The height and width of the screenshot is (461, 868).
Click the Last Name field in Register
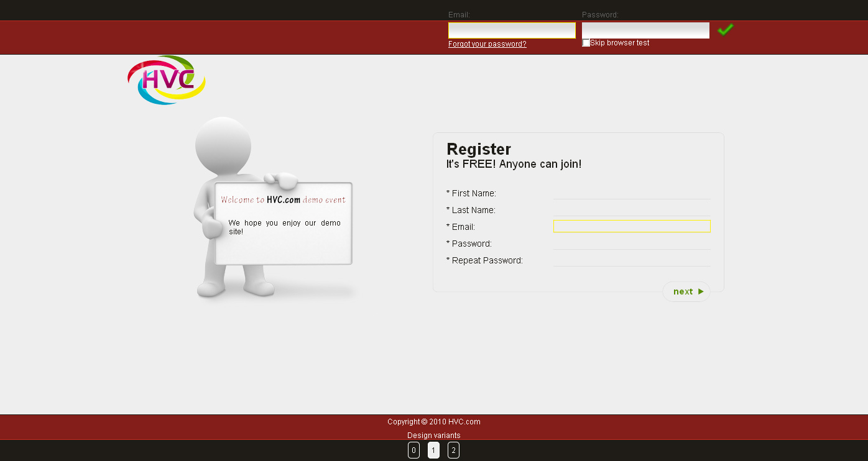coord(632,210)
